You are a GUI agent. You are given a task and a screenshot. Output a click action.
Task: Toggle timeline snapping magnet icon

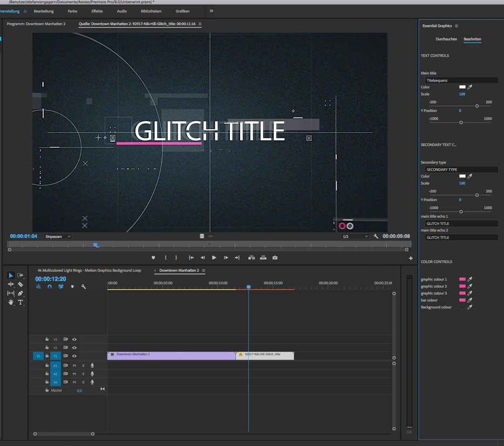tap(50, 286)
